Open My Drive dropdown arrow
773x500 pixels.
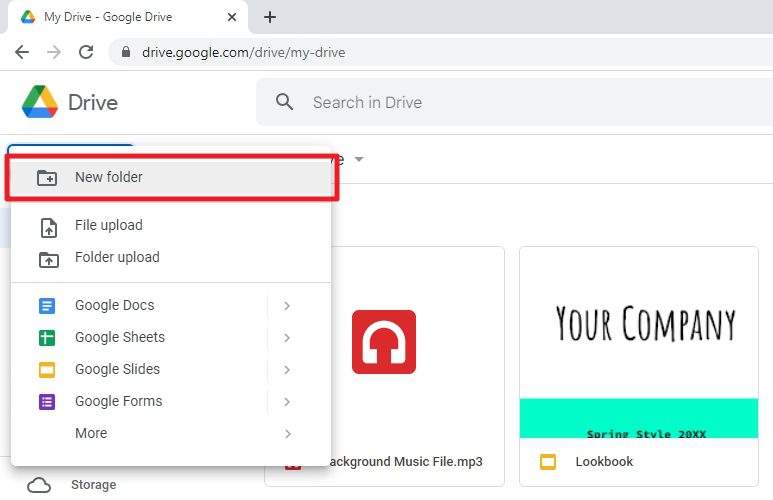(359, 159)
